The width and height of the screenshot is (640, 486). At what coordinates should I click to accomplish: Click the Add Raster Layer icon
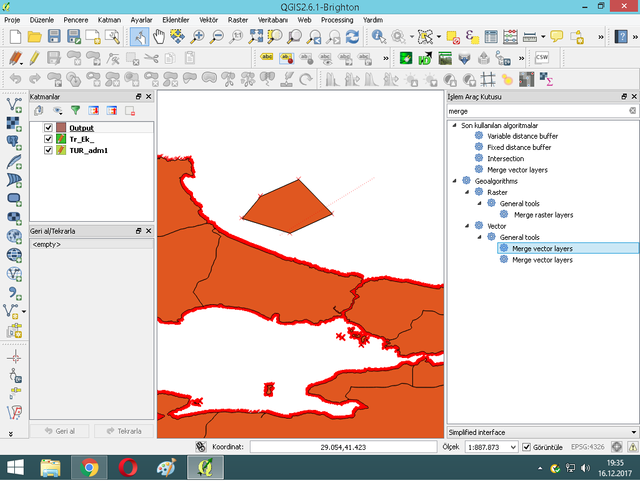(x=14, y=124)
